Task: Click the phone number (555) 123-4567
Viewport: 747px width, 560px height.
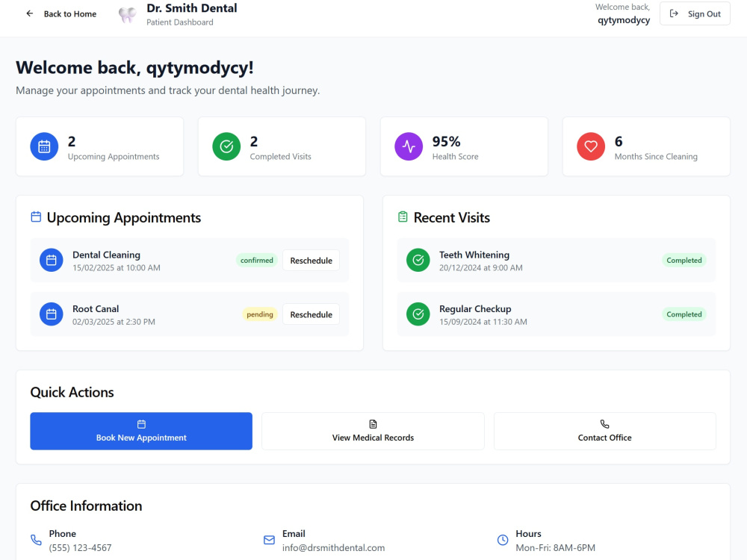Action: click(x=80, y=548)
